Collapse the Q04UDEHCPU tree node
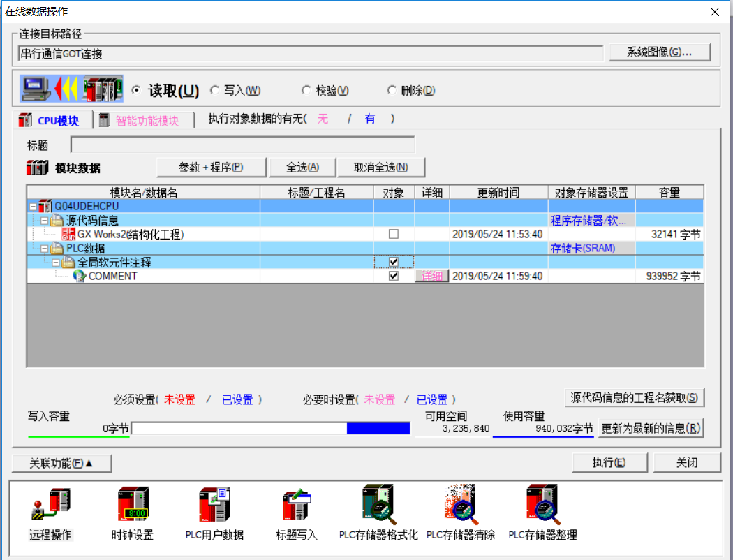 32,207
